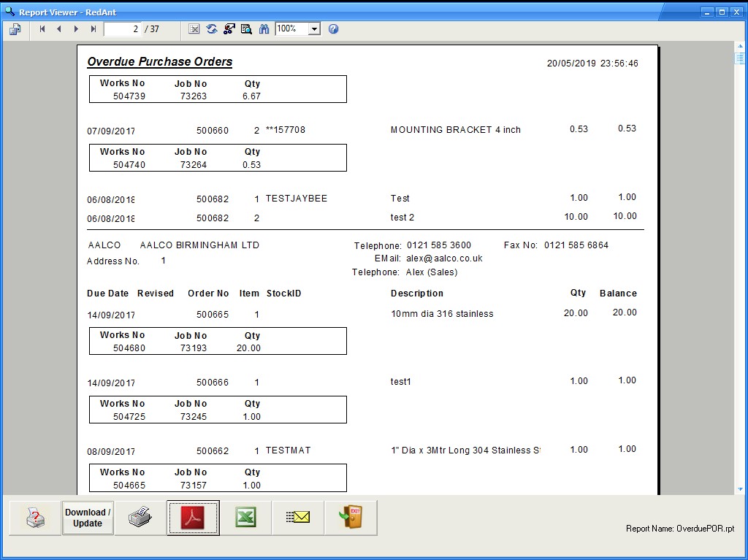Export the report to PDF
This screenshot has height=560, width=748.
(x=193, y=518)
